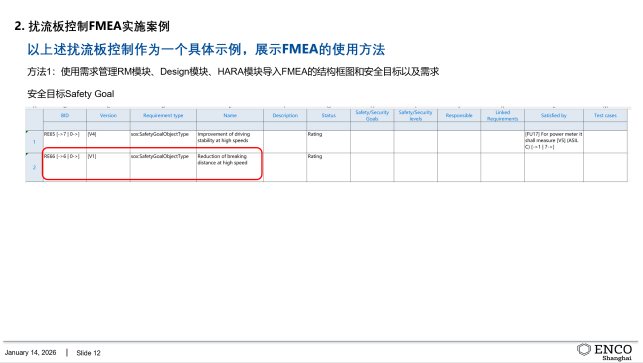643x363 pixels.
Task: Click SafetyGoalObjectType cell in row 1
Action: click(x=163, y=142)
